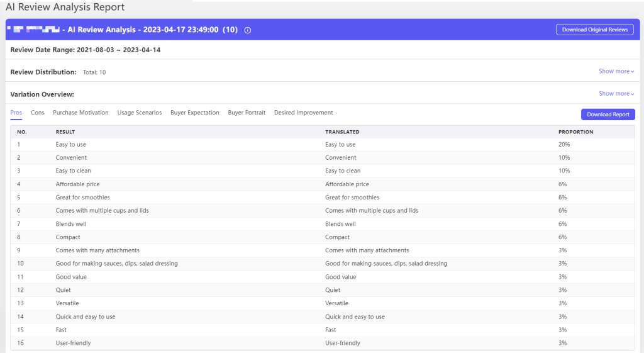Image resolution: width=644 pixels, height=353 pixels.
Task: Select 'Great for smoothies' in the Result column
Action: (82, 197)
